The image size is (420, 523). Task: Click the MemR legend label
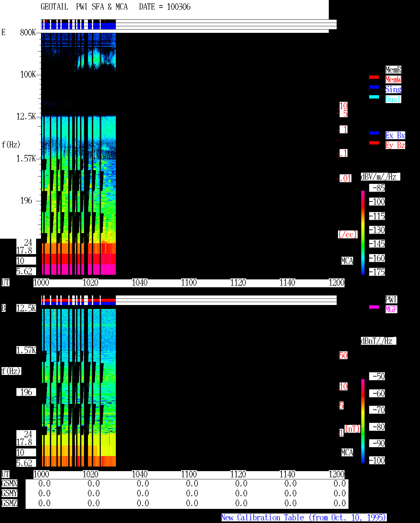coord(393,70)
